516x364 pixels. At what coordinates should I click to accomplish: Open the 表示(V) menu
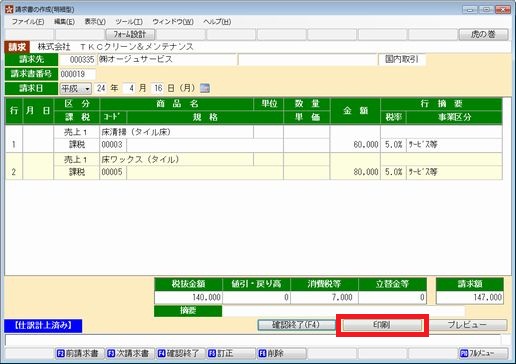(x=95, y=22)
